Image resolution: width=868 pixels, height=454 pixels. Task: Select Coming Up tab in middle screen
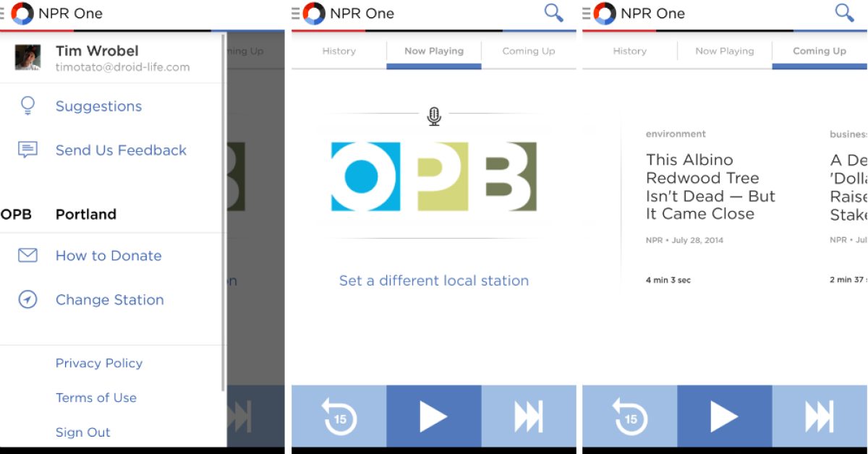529,51
